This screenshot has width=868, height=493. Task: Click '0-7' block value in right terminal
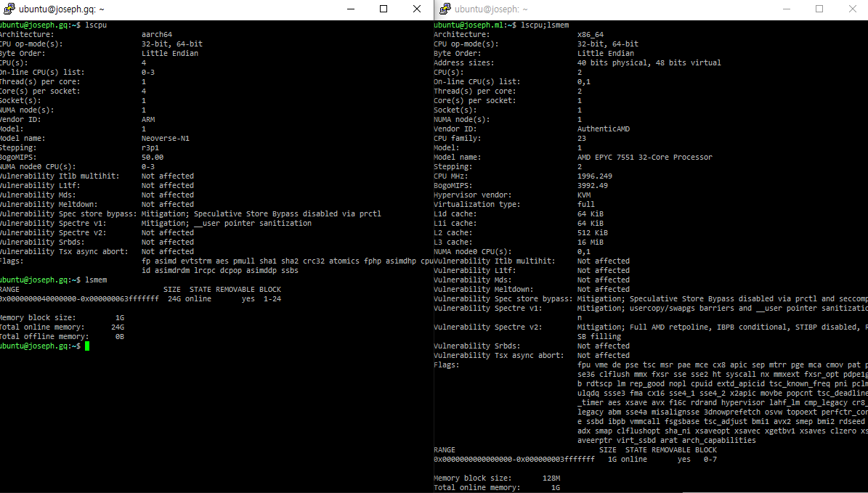[x=710, y=460]
